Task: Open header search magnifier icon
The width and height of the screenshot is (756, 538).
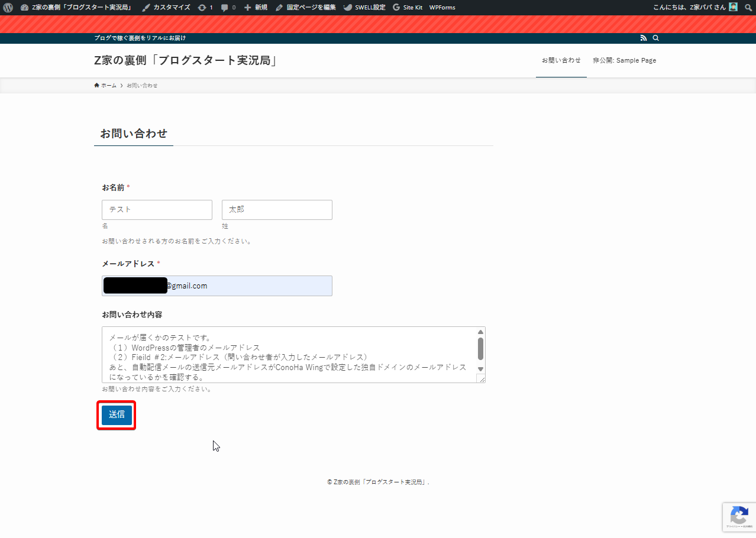Action: [x=655, y=38]
